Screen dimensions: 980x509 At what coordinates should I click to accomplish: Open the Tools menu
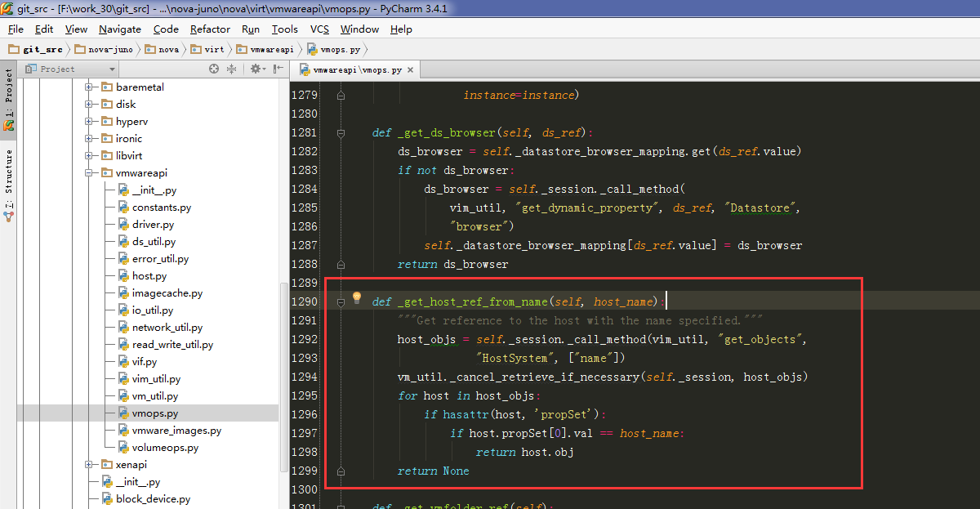pos(285,29)
